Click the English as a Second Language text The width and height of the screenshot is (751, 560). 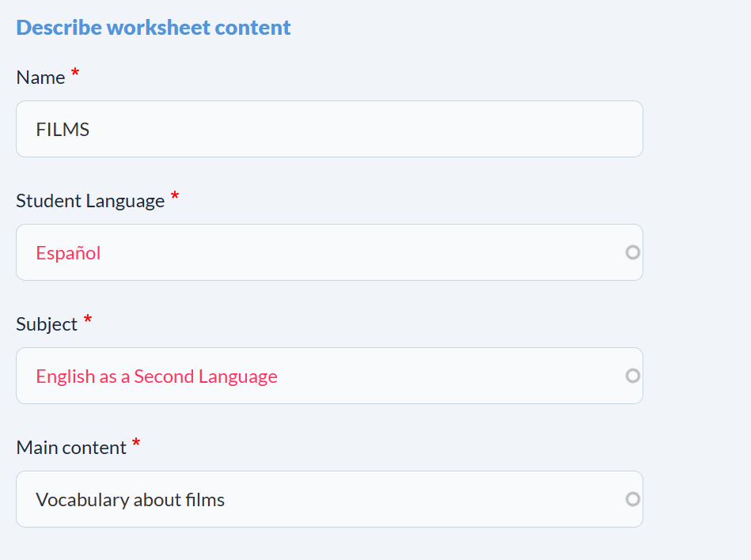(x=157, y=376)
